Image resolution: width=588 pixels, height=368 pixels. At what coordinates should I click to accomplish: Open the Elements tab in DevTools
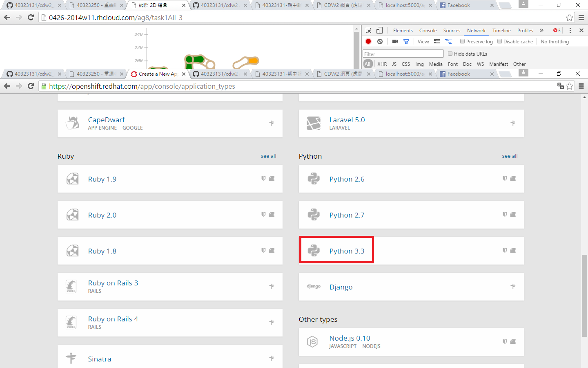(403, 31)
